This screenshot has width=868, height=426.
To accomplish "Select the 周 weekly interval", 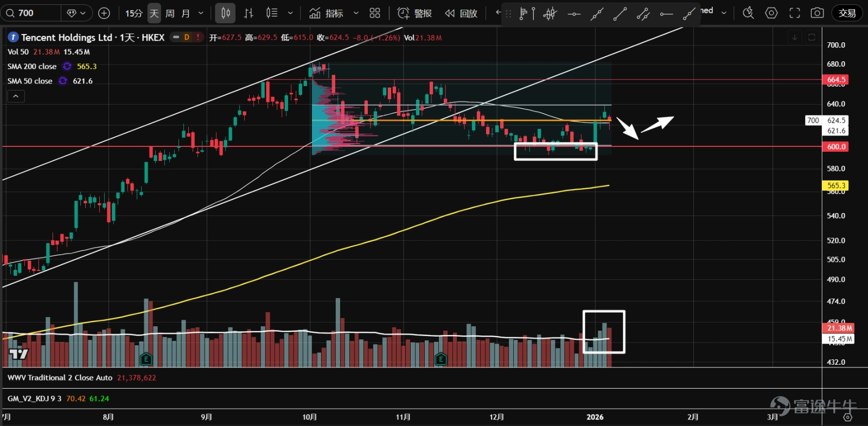I will coord(170,13).
